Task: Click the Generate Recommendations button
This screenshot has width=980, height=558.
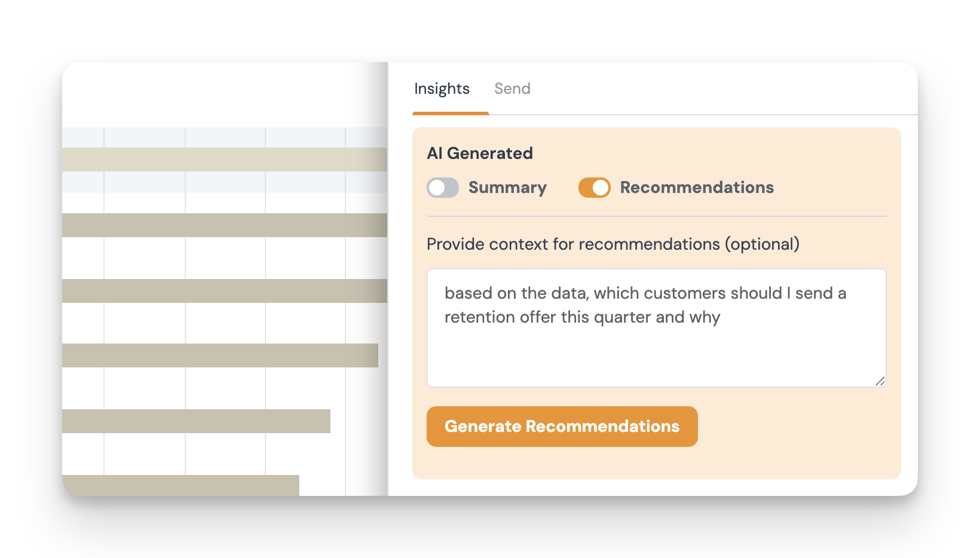Action: coord(562,427)
